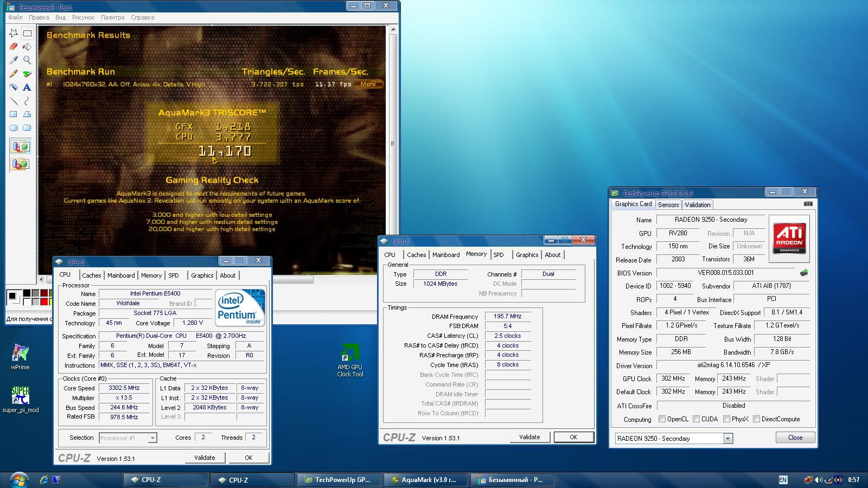Viewport: 868px width, 488px height.
Task: Click the Windows Start orb
Action: coord(18,479)
